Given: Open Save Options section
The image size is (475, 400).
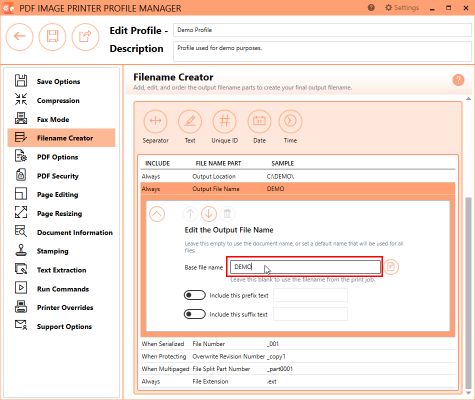Looking at the screenshot, I should click(61, 81).
